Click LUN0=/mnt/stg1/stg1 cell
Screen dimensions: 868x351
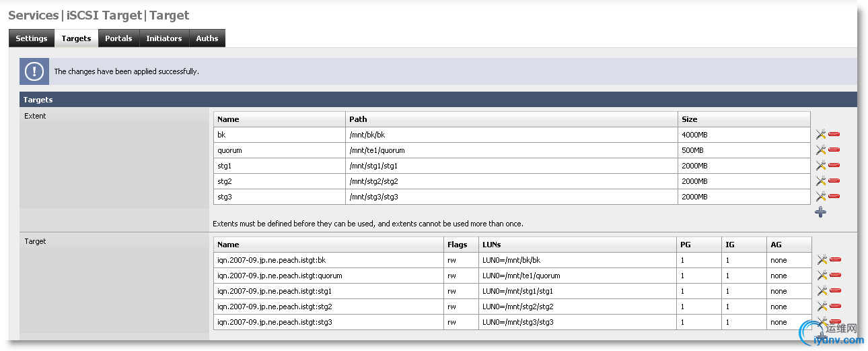(578, 291)
